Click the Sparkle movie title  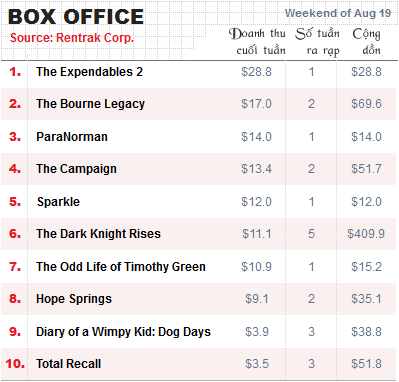coord(58,202)
